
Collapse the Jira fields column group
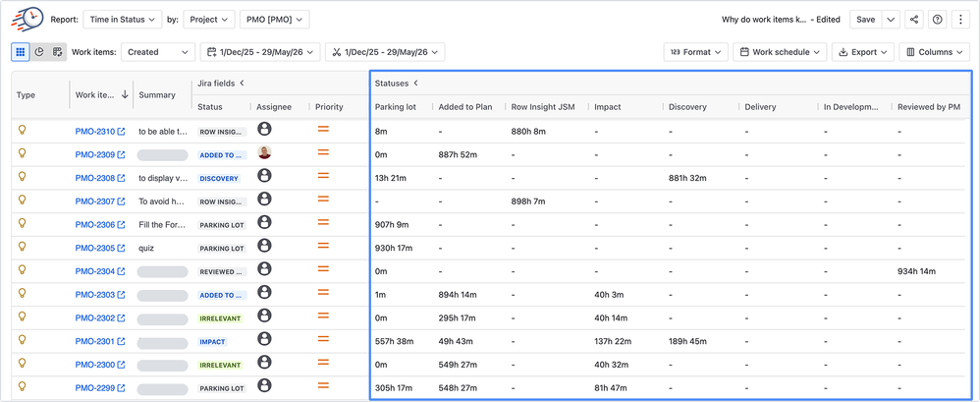point(242,84)
